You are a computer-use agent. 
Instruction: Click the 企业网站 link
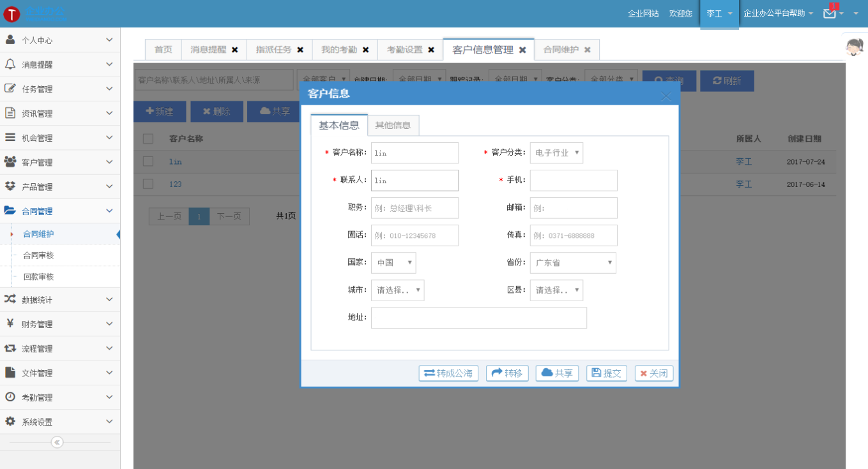click(x=643, y=13)
